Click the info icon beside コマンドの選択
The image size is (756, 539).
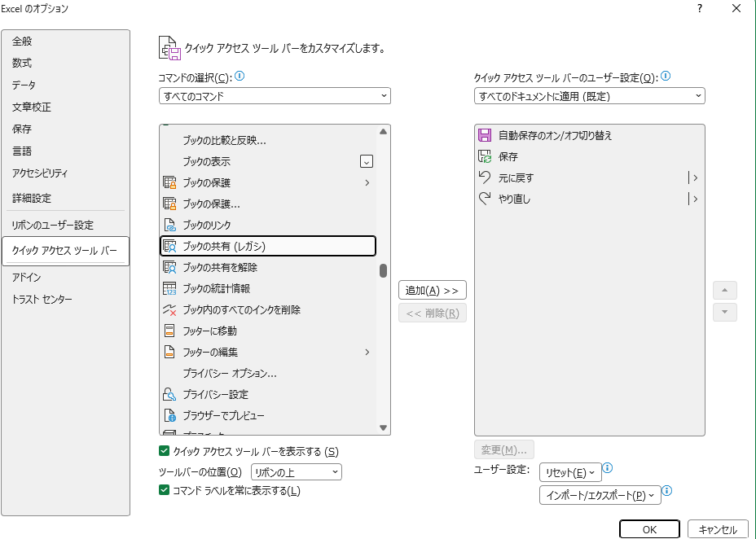click(x=240, y=76)
